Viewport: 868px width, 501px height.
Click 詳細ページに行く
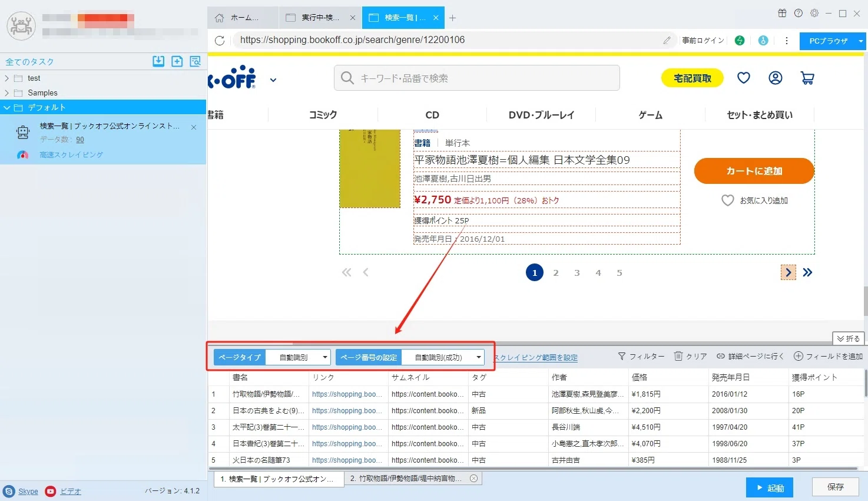750,356
